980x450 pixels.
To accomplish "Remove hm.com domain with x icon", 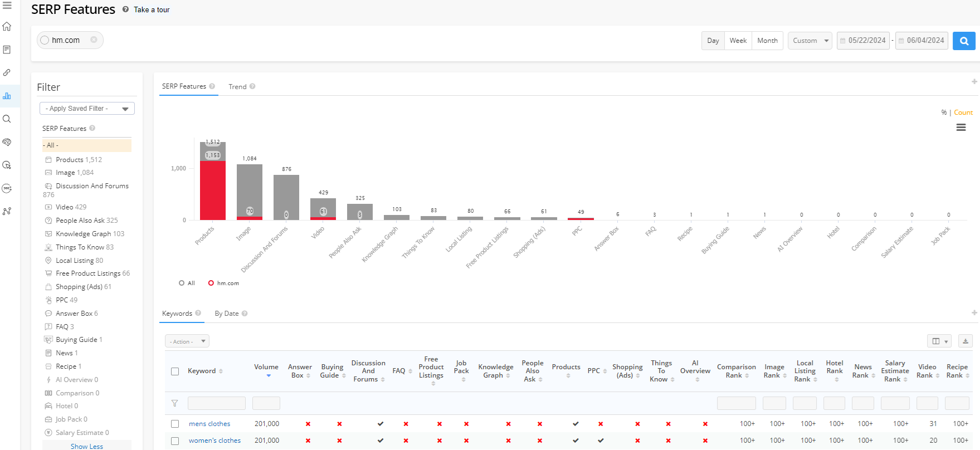I will pos(94,40).
